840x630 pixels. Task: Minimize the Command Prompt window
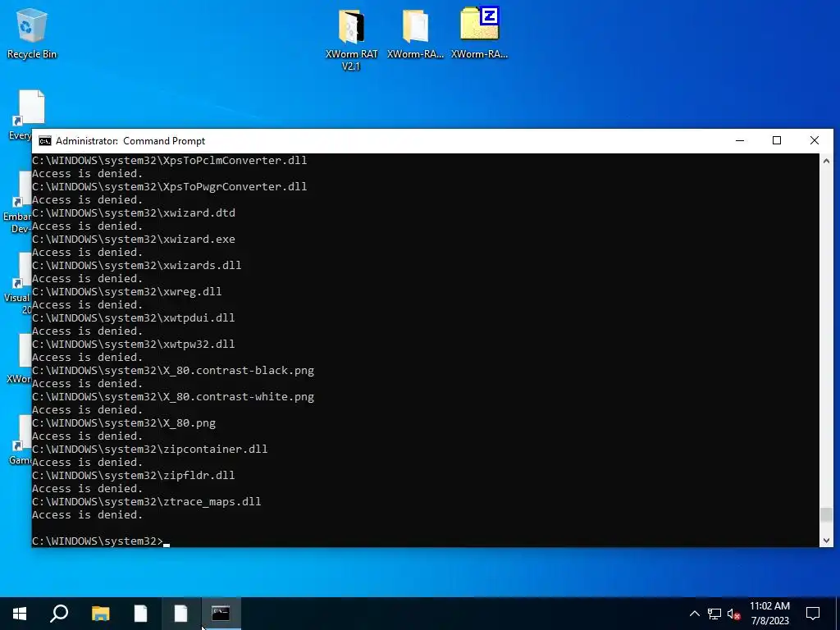(740, 141)
